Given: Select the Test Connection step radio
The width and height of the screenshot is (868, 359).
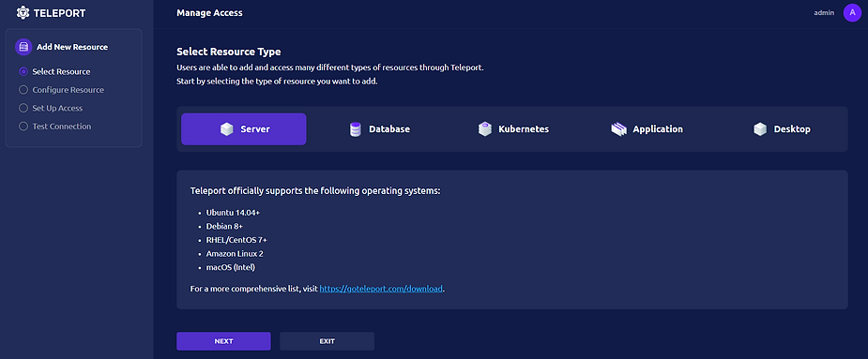Looking at the screenshot, I should point(23,127).
